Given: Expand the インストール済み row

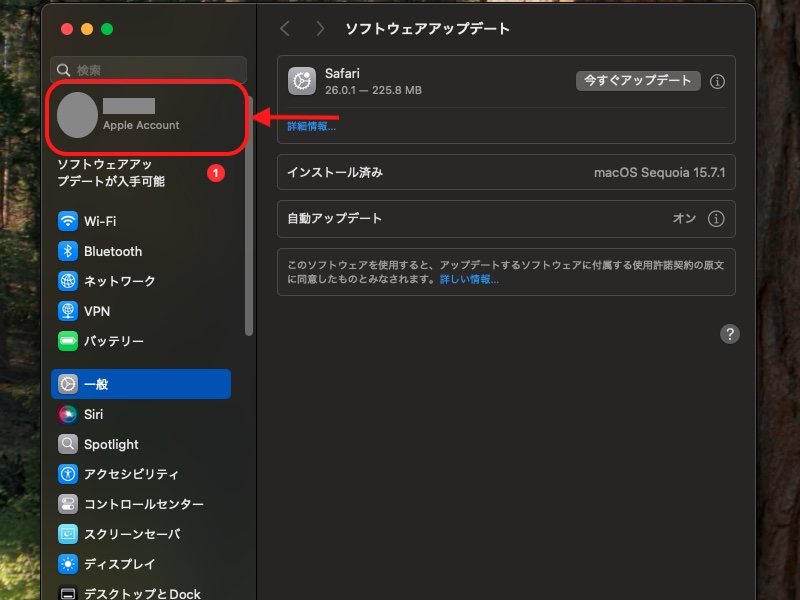Looking at the screenshot, I should (x=506, y=172).
